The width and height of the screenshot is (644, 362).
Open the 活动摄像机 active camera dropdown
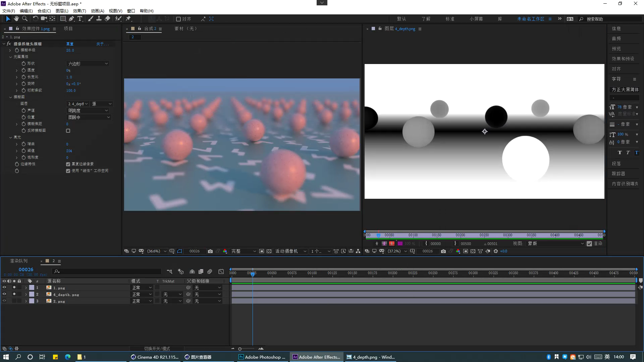point(291,251)
